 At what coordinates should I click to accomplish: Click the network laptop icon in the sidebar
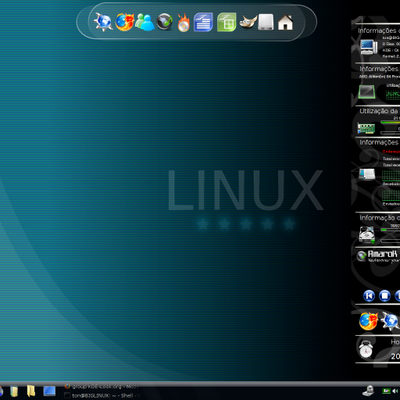[367, 174]
